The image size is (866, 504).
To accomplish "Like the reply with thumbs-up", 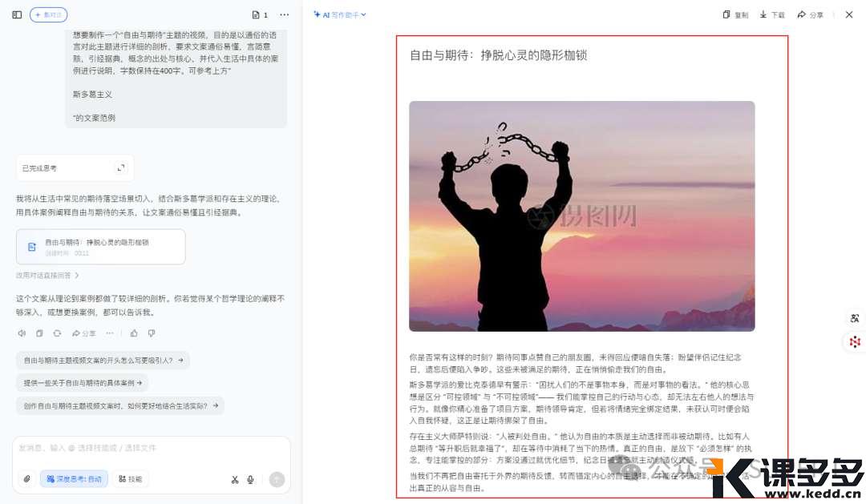I will point(134,333).
